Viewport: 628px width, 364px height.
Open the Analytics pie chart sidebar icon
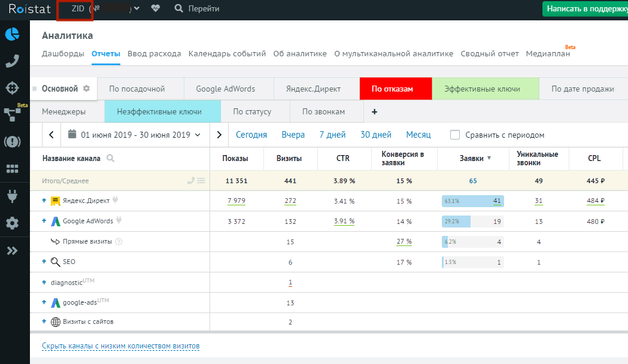[x=13, y=34]
